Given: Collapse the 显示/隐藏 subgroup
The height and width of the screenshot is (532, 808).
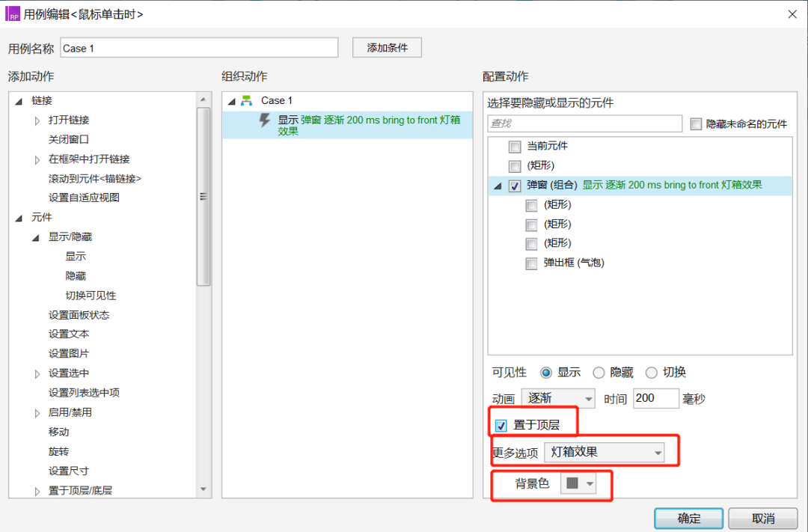Looking at the screenshot, I should click(36, 238).
